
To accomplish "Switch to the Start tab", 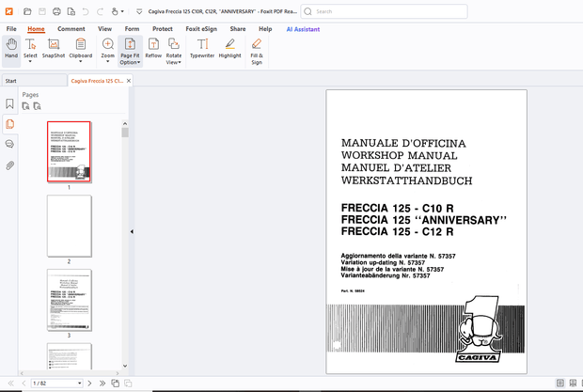I will pos(34,81).
